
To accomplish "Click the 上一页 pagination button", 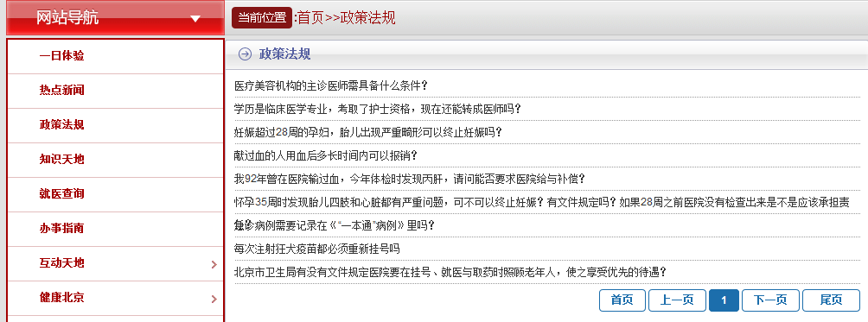I will pos(678,300).
